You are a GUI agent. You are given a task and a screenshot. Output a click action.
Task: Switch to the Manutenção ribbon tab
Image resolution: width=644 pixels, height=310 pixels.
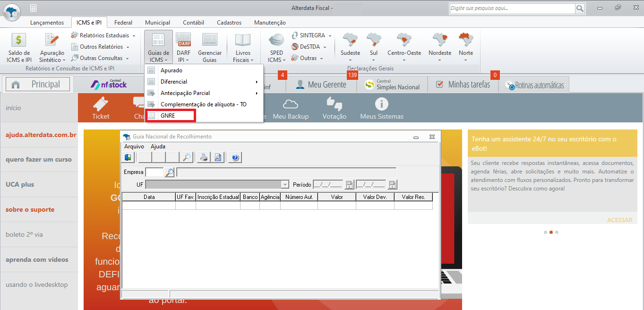pyautogui.click(x=270, y=22)
